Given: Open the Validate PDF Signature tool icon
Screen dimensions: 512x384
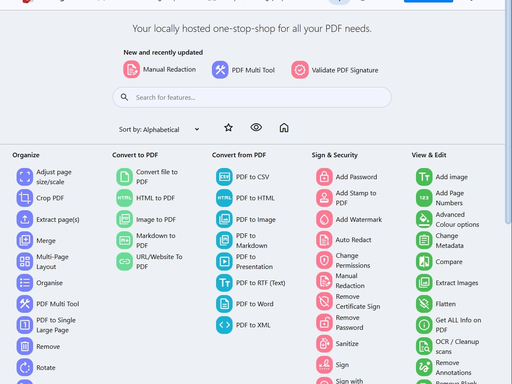Looking at the screenshot, I should coord(300,70).
